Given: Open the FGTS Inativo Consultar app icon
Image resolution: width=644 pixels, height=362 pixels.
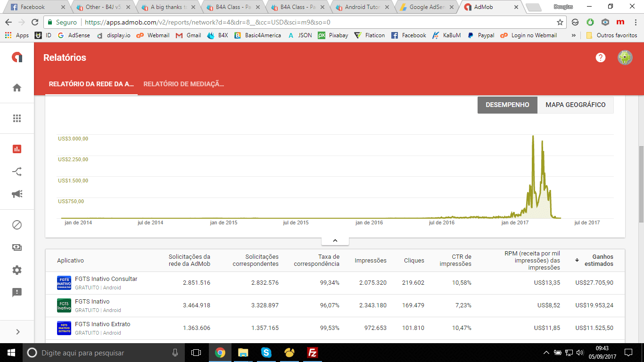Looking at the screenshot, I should [64, 283].
